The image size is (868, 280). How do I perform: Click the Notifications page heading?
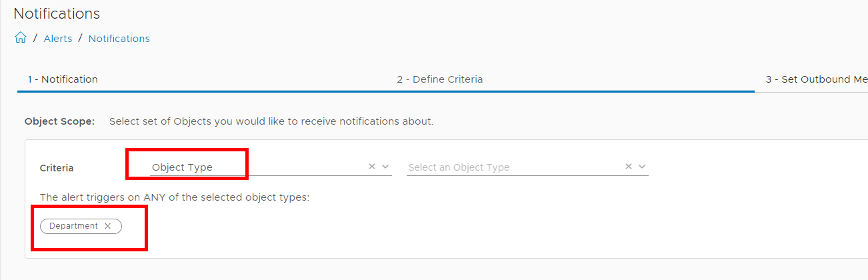57,13
